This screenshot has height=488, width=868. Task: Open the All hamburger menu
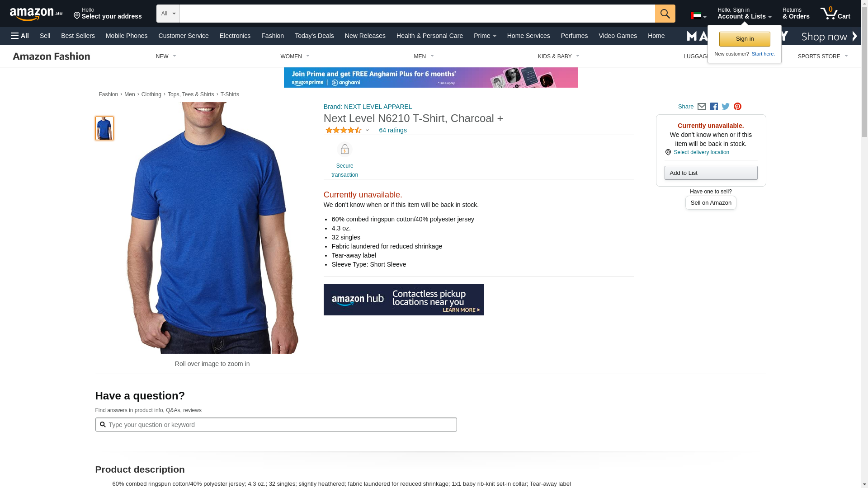coord(20,36)
